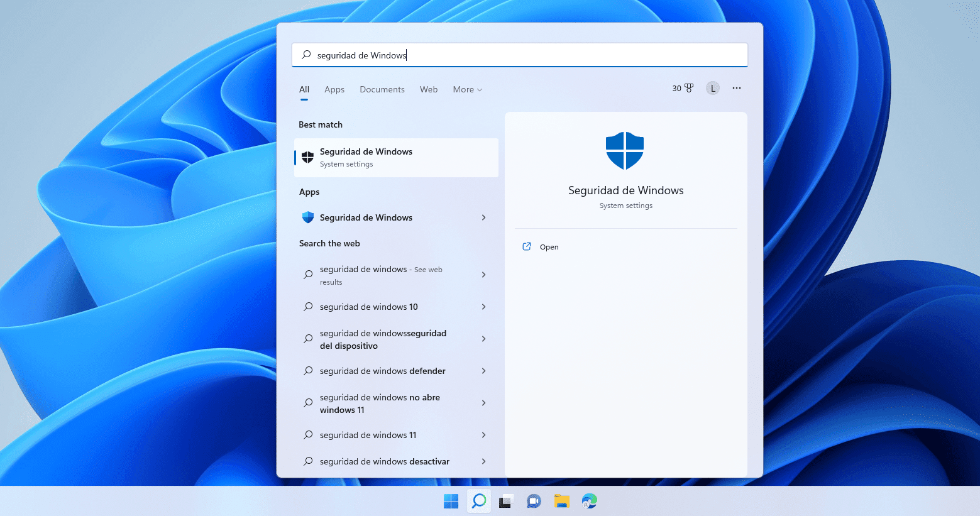Viewport: 980px width, 516px height.
Task: Click the Start button on the taskbar
Action: click(x=451, y=501)
